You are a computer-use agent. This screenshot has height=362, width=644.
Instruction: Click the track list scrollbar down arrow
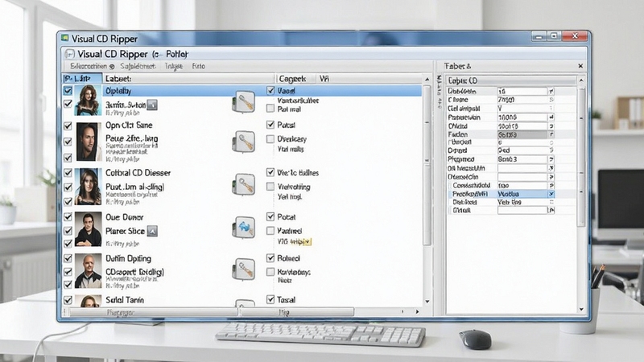[427, 301]
